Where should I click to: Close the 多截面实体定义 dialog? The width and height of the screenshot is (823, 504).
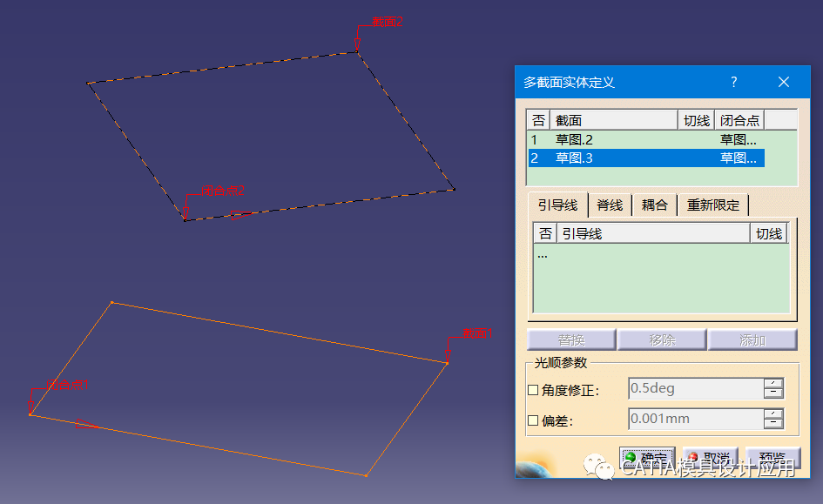click(x=784, y=82)
